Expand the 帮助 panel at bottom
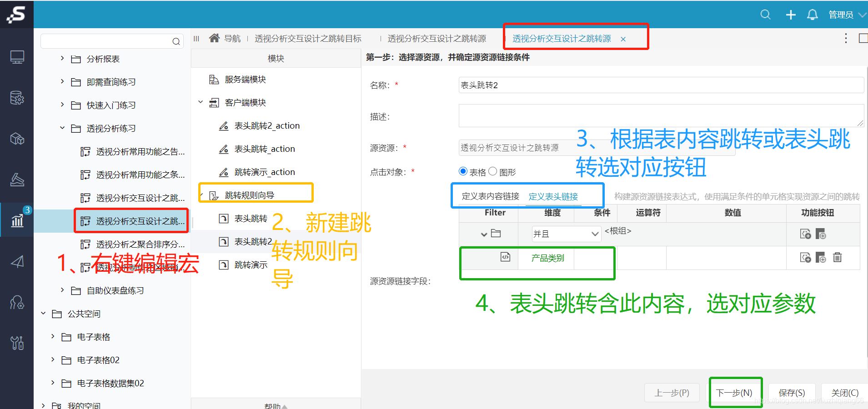 [276, 406]
